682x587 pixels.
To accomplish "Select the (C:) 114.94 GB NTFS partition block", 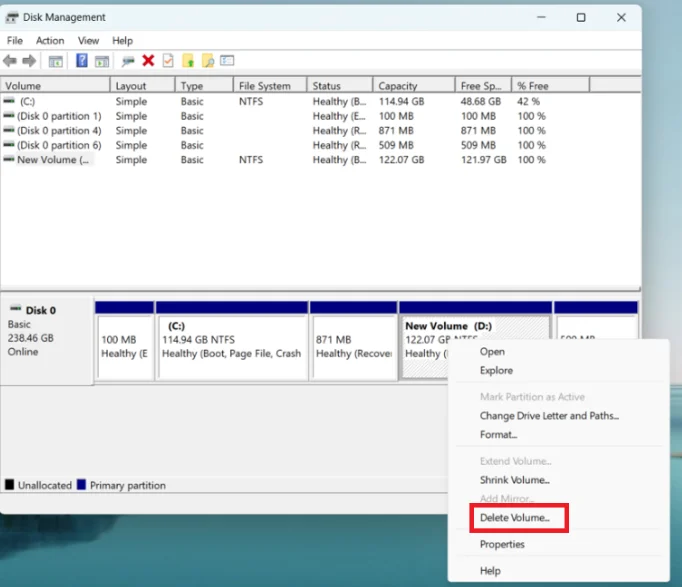I will 232,341.
